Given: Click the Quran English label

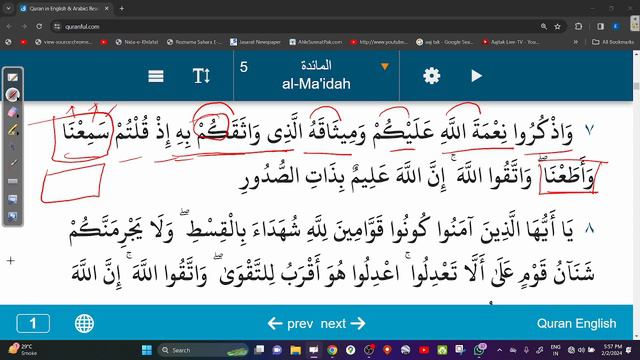Looking at the screenshot, I should click(x=576, y=323).
